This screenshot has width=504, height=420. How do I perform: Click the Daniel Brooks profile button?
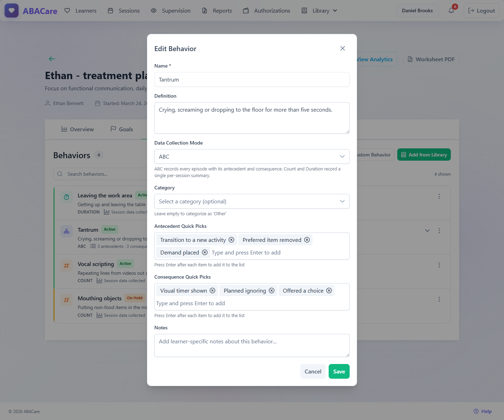417,10
